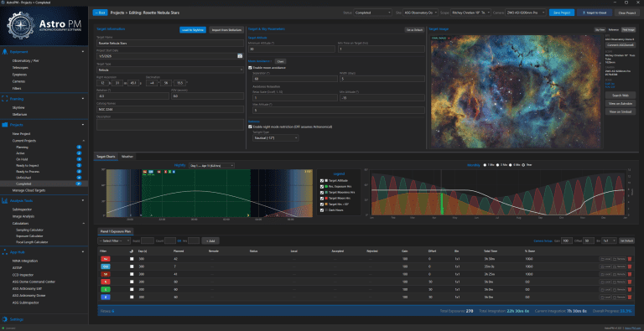Click the Framing section frame icon
The image size is (644, 331).
point(4,99)
